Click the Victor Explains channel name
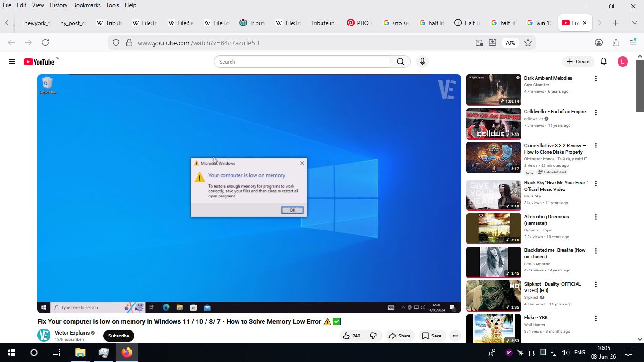644x362 pixels. (72, 333)
